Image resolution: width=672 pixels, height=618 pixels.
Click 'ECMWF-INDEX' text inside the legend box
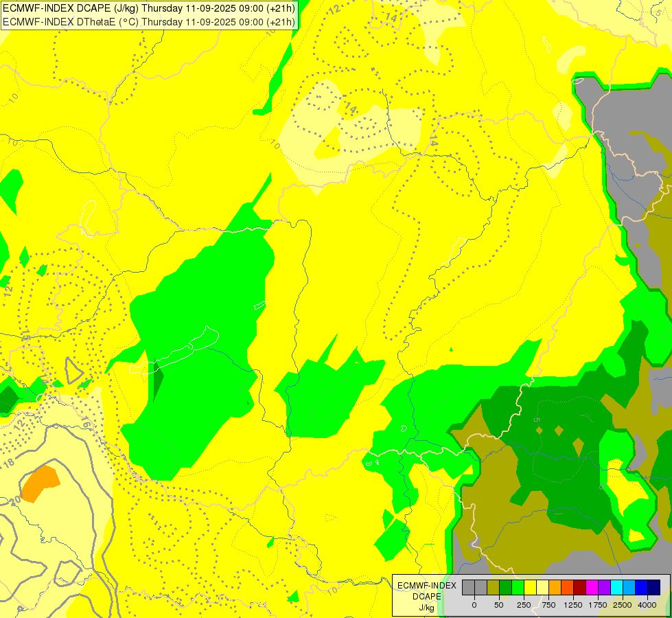click(x=427, y=586)
